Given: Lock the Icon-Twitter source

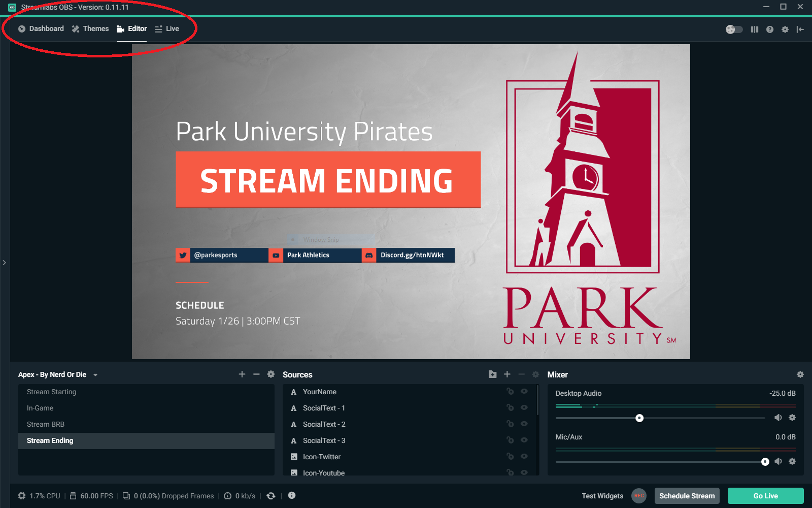Looking at the screenshot, I should click(x=510, y=457).
